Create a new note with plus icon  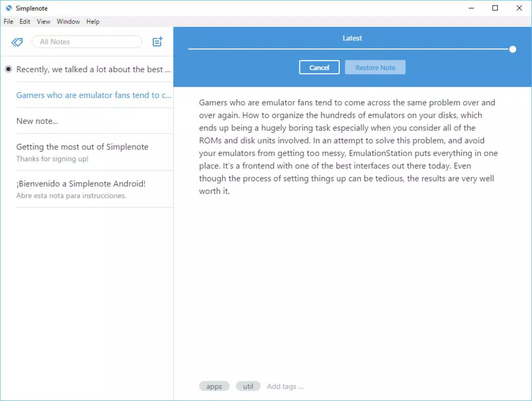pyautogui.click(x=157, y=42)
